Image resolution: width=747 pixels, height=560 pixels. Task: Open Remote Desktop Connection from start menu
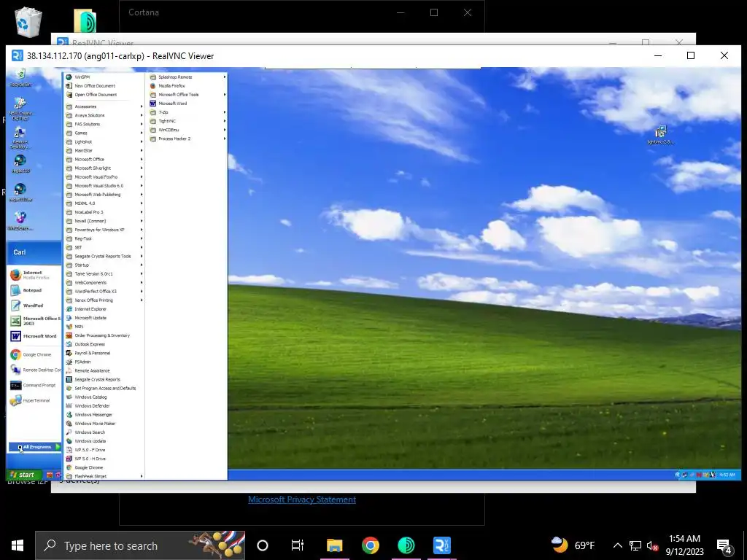(x=35, y=370)
